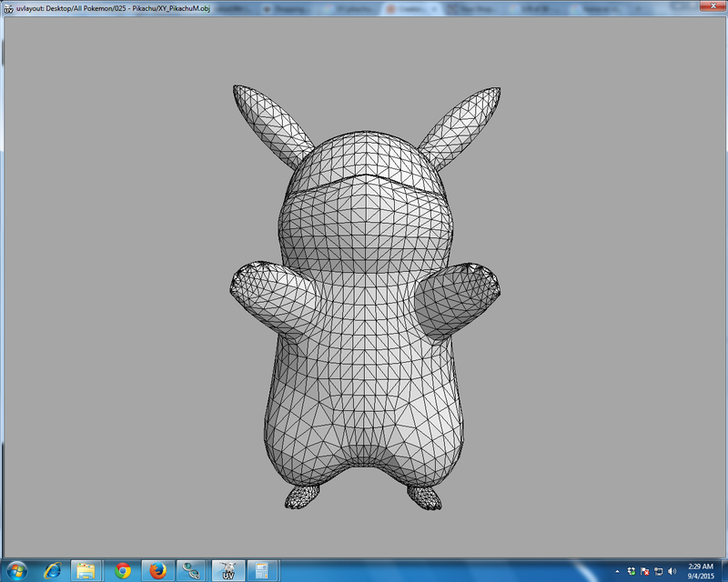Open Google Chrome from the taskbar
This screenshot has height=582, width=728.
pyautogui.click(x=123, y=570)
